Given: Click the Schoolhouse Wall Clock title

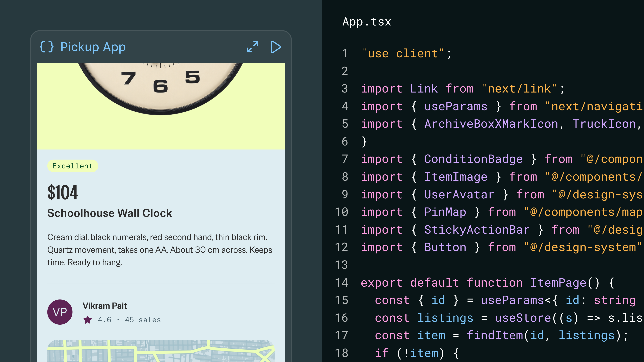Looking at the screenshot, I should pos(110,213).
